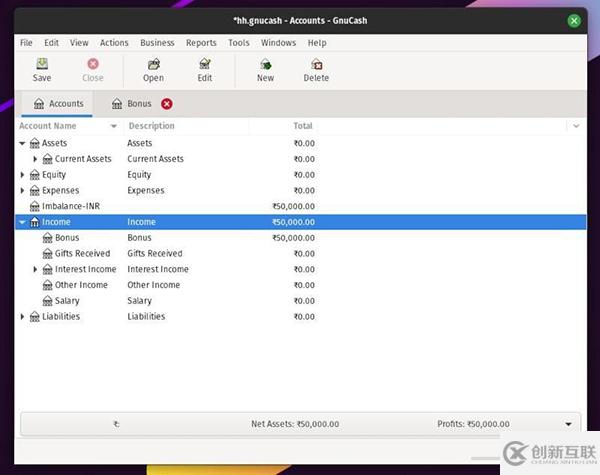
Task: Click the Open account toolbar icon
Action: tap(153, 64)
